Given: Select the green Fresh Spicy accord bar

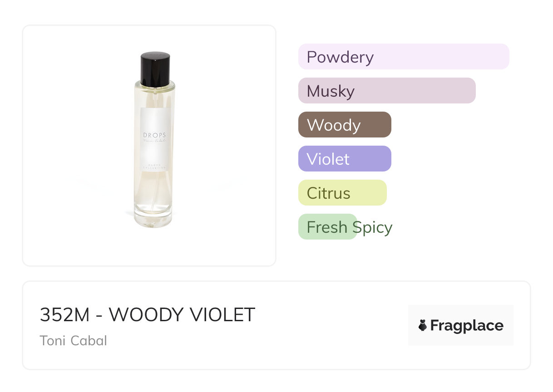Looking at the screenshot, I should [x=327, y=227].
